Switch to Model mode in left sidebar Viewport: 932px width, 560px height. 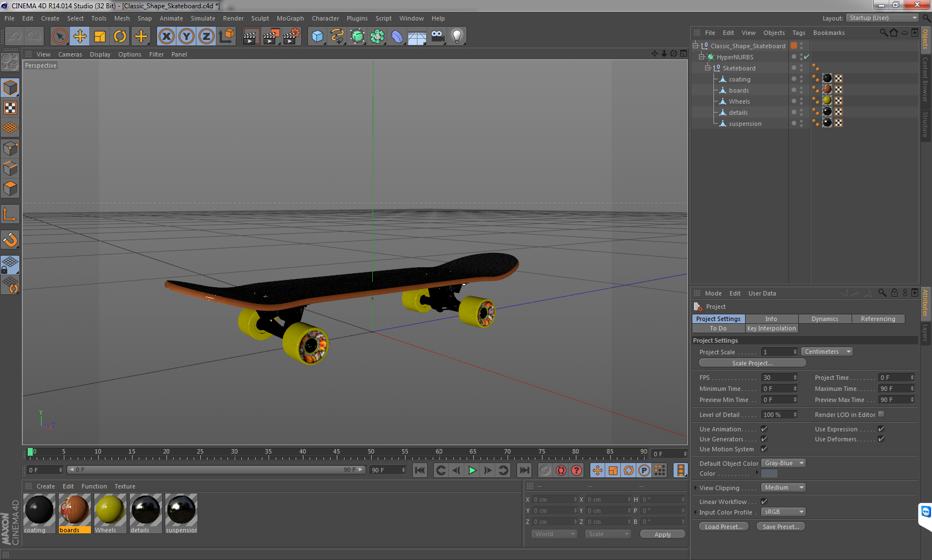[10, 88]
